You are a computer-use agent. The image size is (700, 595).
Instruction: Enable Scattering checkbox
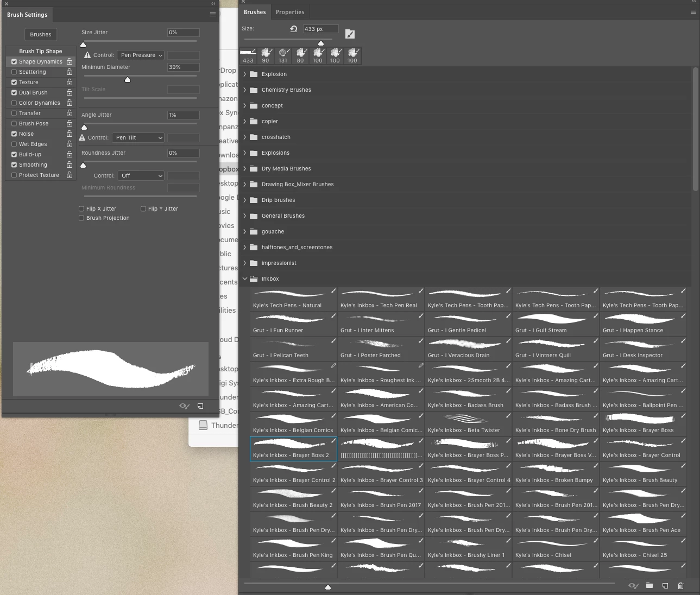[x=14, y=72]
